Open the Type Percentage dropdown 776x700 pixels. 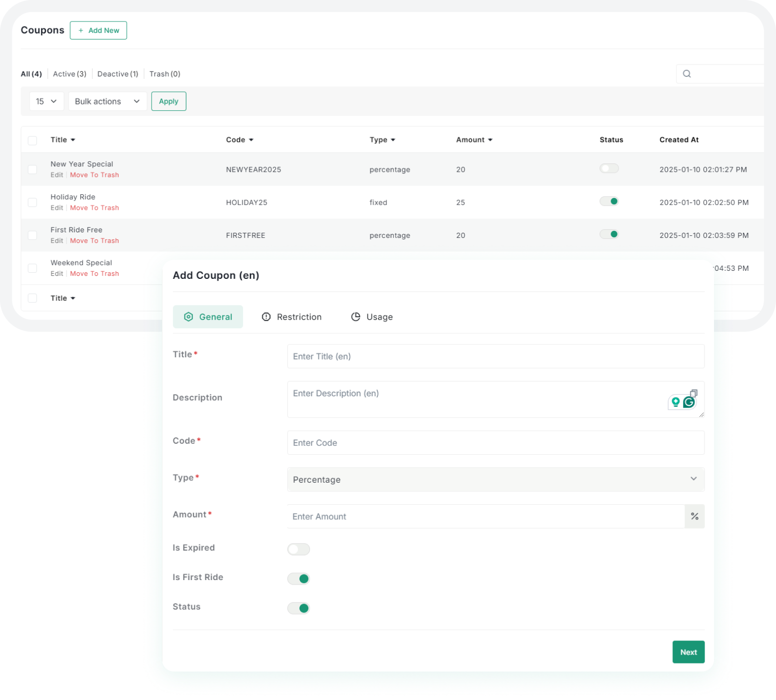click(x=495, y=479)
